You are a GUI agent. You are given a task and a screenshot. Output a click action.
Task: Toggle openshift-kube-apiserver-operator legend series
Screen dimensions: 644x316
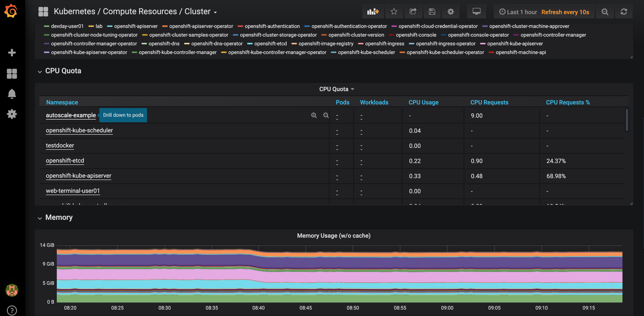click(x=89, y=52)
